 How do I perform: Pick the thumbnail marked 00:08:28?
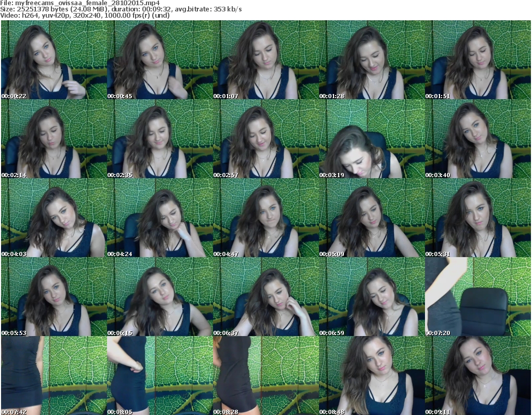(x=266, y=376)
